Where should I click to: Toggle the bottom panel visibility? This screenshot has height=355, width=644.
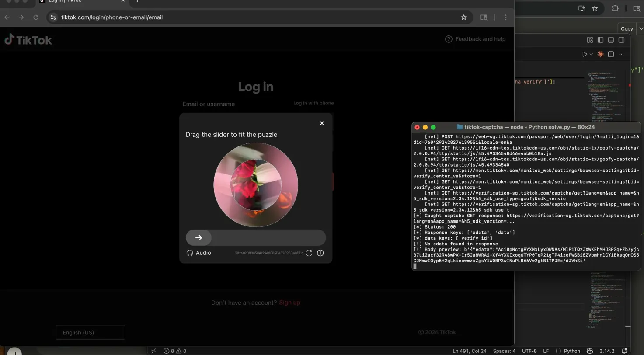point(611,40)
